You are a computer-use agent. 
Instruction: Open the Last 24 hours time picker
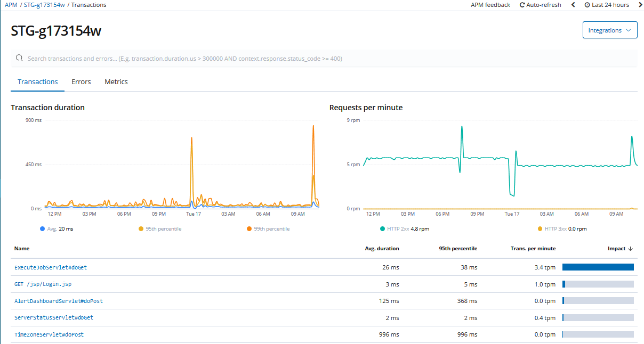607,5
